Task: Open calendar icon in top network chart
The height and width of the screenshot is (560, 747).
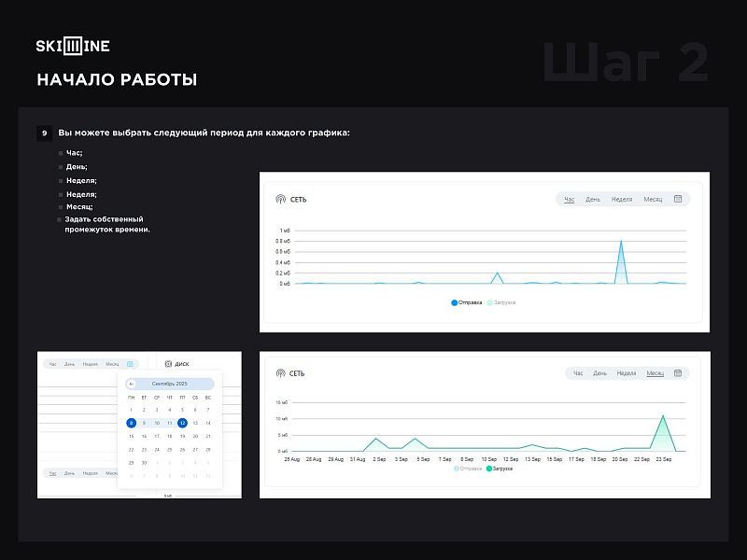Action: (679, 199)
